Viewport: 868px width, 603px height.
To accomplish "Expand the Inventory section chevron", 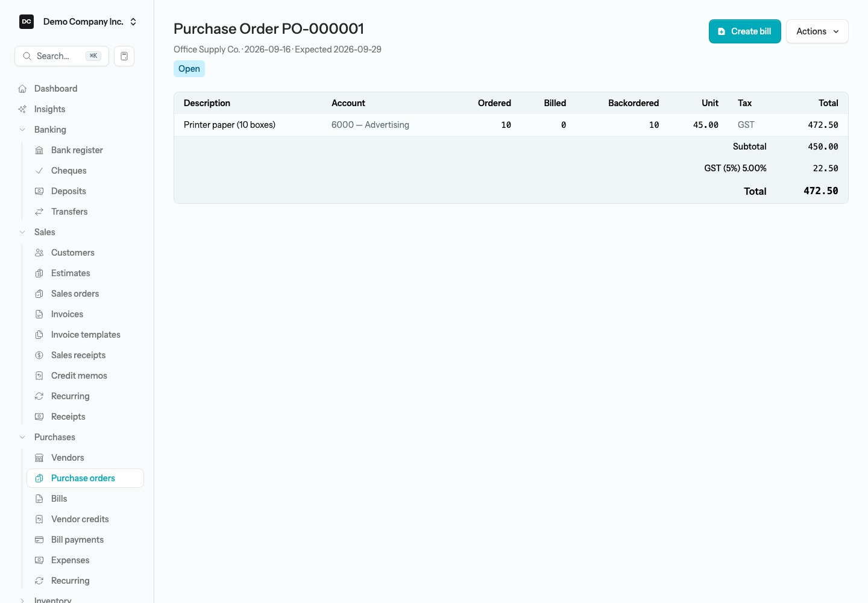I will point(22,601).
